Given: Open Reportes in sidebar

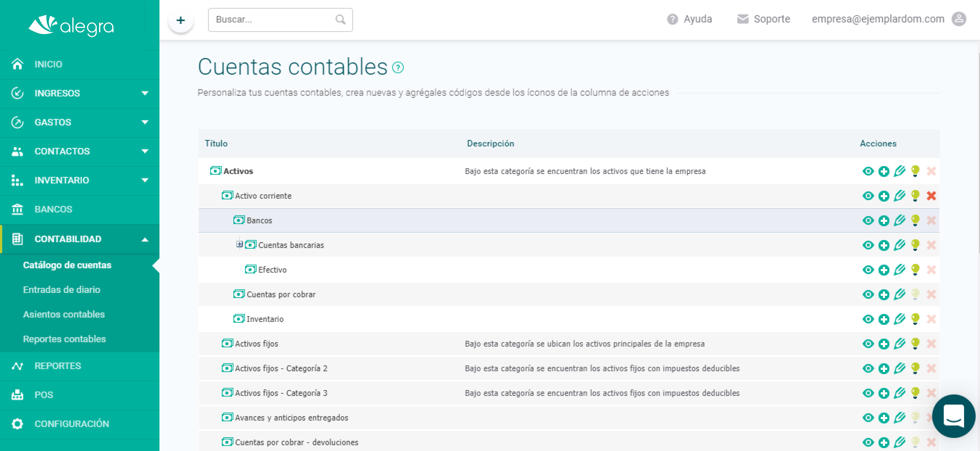Looking at the screenshot, I should 80,366.
